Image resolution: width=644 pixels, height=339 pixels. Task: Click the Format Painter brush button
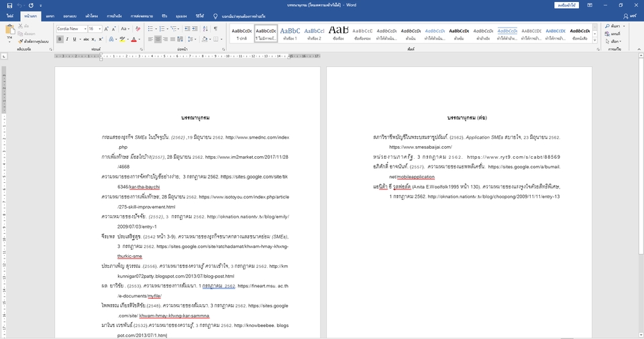tap(34, 42)
